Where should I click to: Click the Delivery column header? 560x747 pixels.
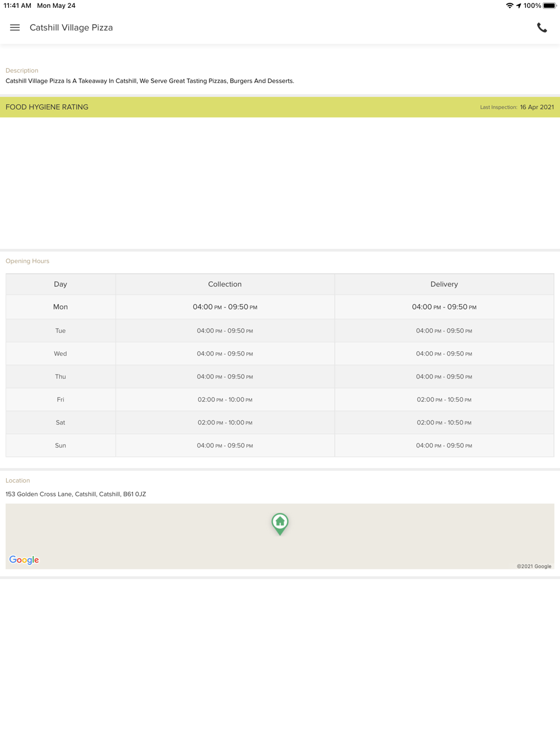[444, 284]
